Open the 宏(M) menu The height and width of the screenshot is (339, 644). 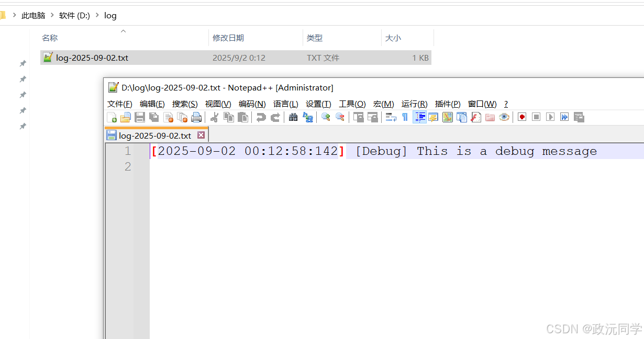[x=384, y=104]
